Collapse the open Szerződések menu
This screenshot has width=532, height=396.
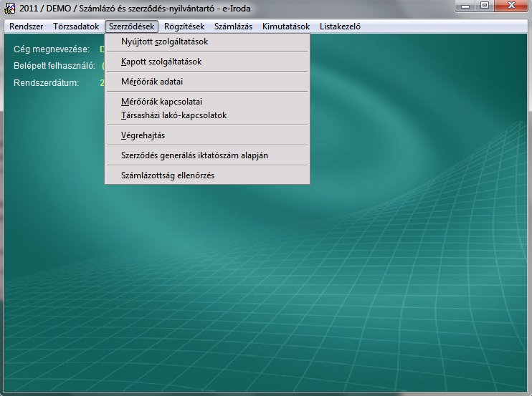coord(132,26)
